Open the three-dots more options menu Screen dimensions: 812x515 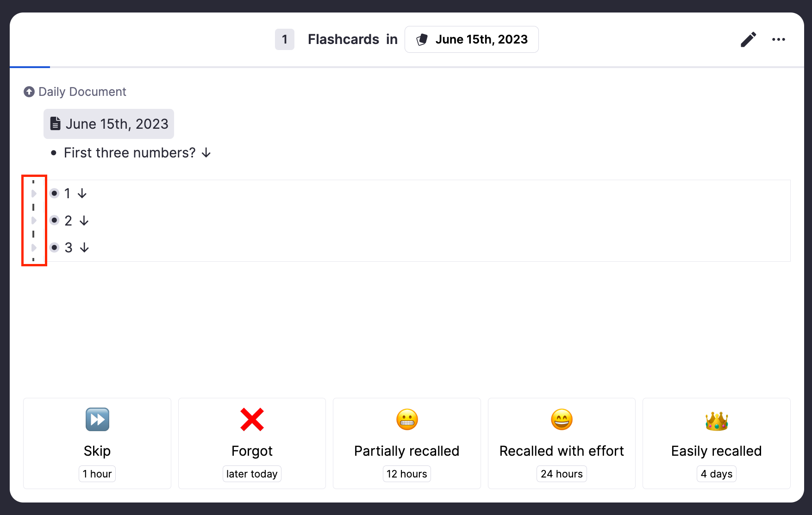779,39
